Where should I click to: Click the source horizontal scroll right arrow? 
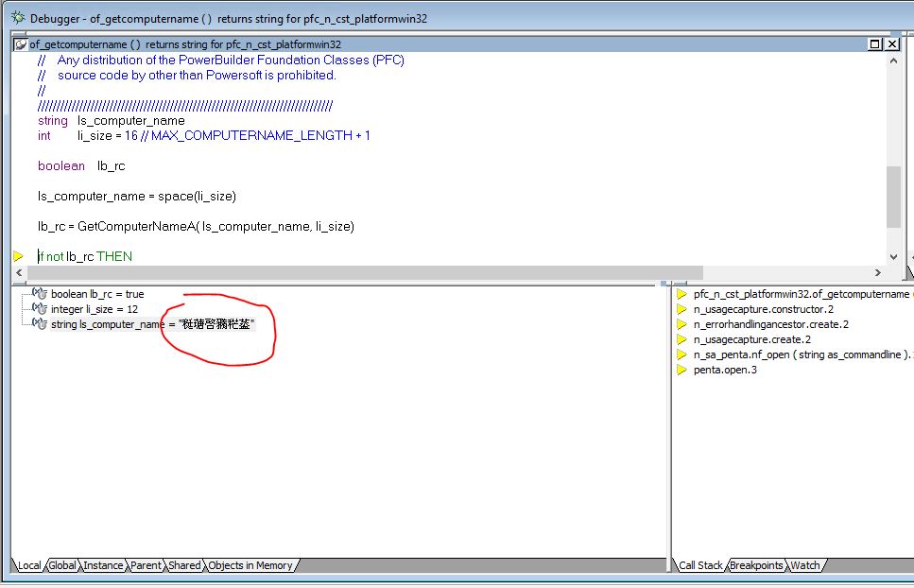pyautogui.click(x=877, y=272)
